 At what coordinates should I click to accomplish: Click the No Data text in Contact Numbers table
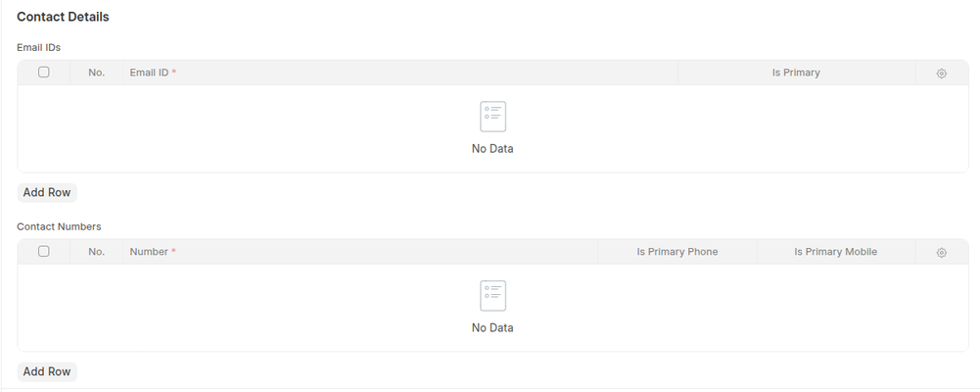tap(492, 328)
